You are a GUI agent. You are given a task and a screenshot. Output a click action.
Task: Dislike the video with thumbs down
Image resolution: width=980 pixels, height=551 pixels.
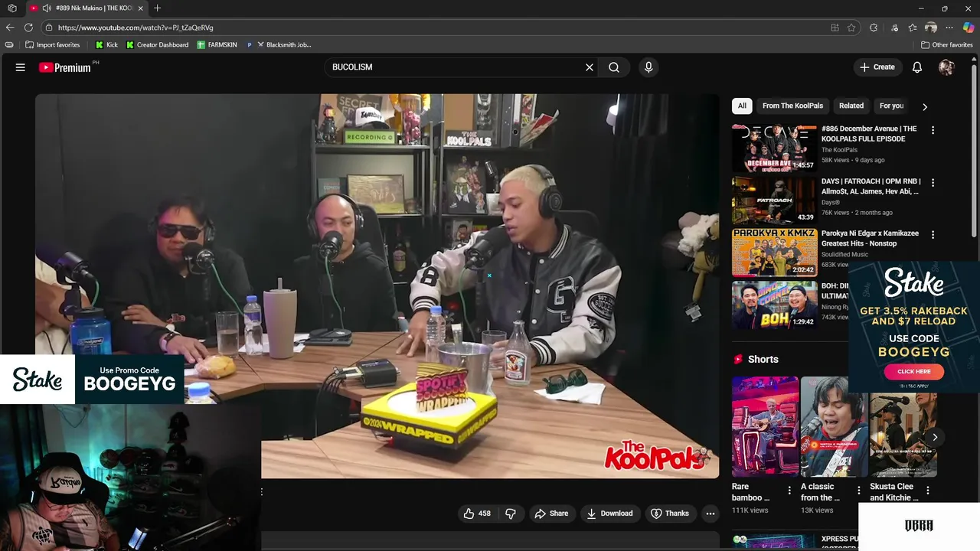pos(511,514)
